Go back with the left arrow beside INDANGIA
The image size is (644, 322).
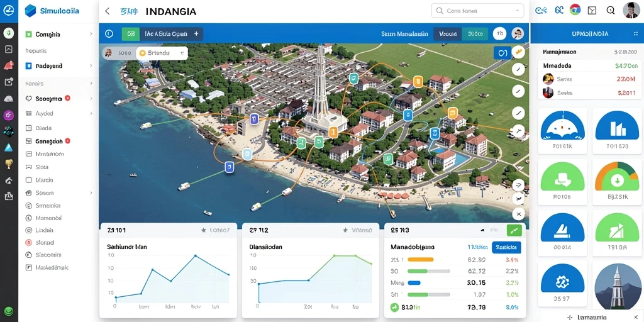(x=108, y=11)
